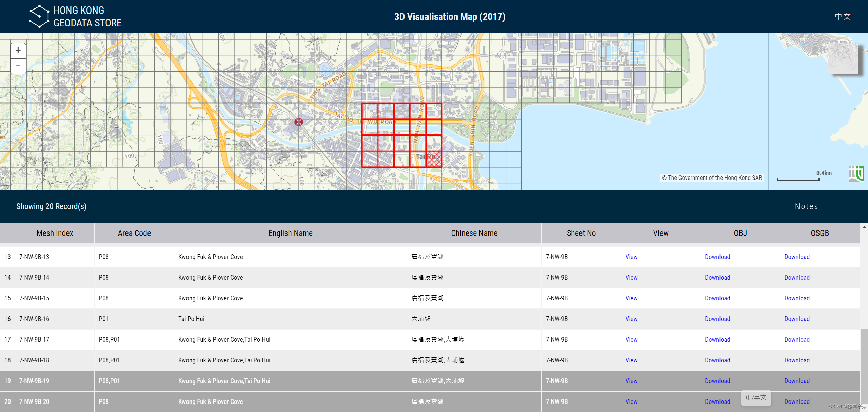Select the MTR station marker on the map
868x412 pixels.
click(x=299, y=122)
